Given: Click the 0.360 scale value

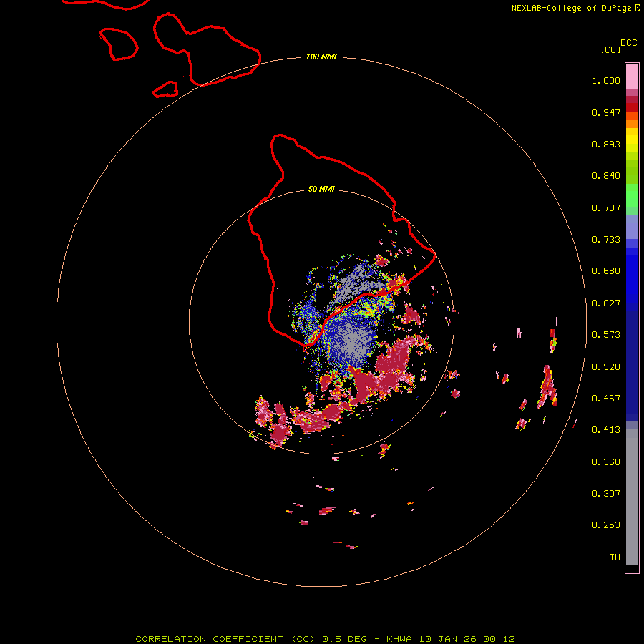Looking at the screenshot, I should (606, 462).
